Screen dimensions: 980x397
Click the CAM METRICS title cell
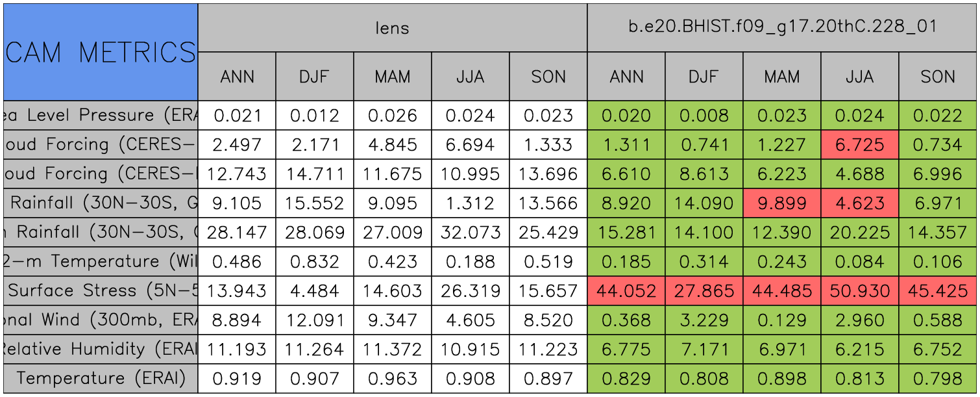(101, 52)
